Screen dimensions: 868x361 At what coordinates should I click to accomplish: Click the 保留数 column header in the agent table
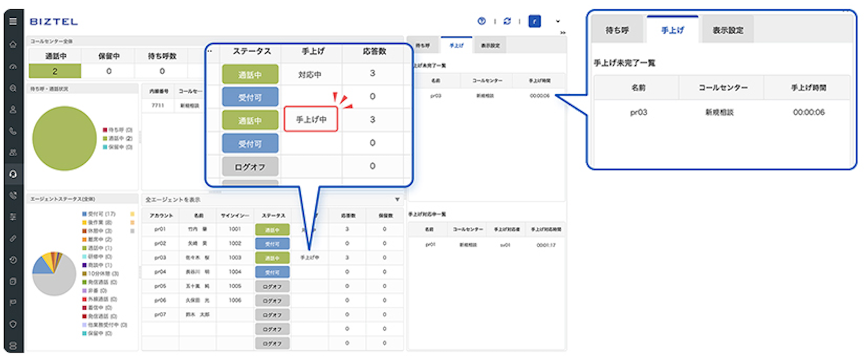point(385,216)
